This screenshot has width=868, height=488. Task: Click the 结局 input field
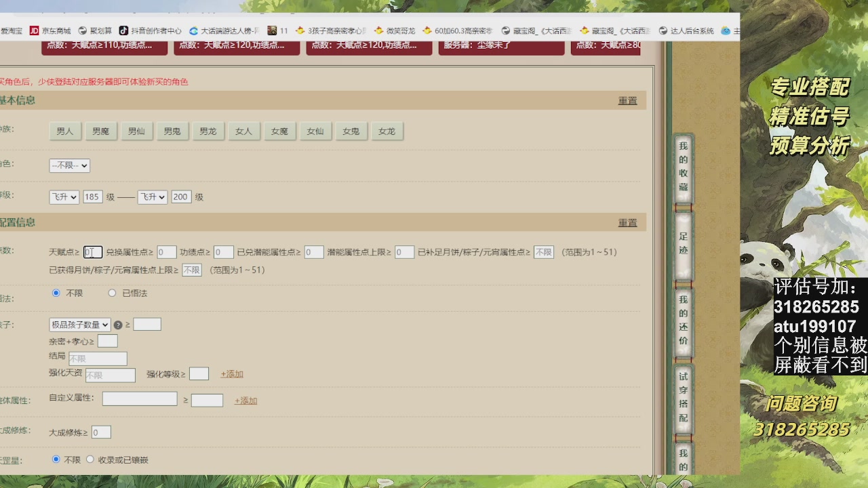click(x=98, y=359)
